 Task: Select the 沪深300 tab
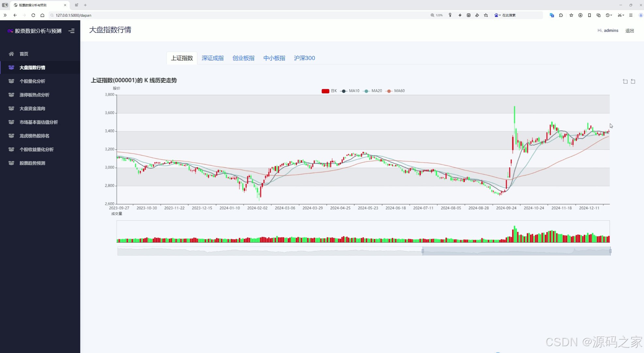pos(304,58)
